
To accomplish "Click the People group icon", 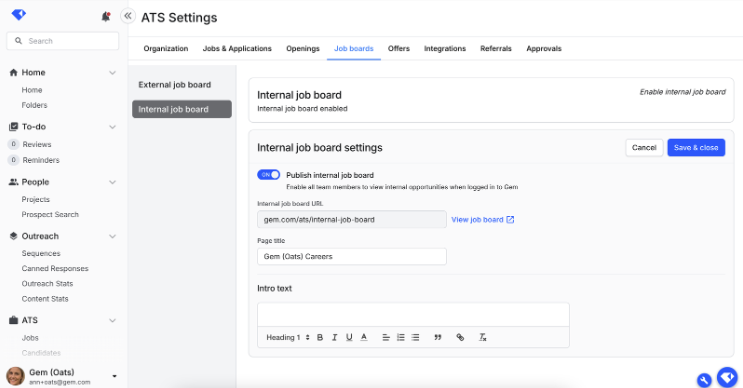I will (13, 182).
